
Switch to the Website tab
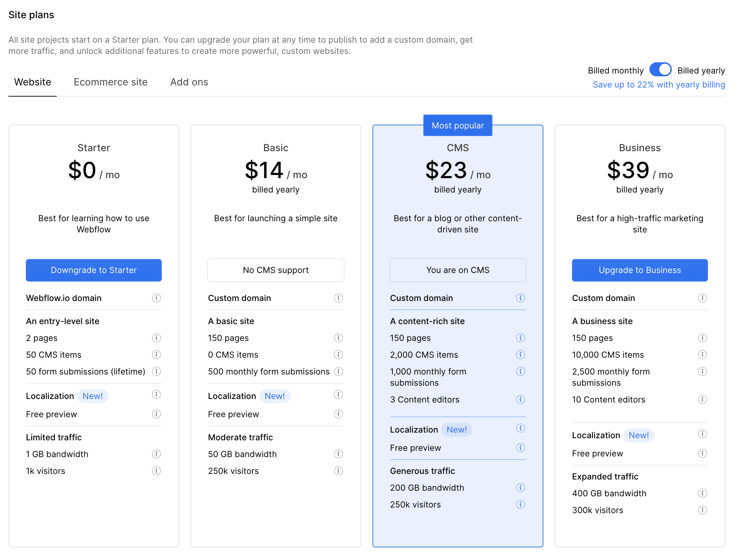pos(33,82)
